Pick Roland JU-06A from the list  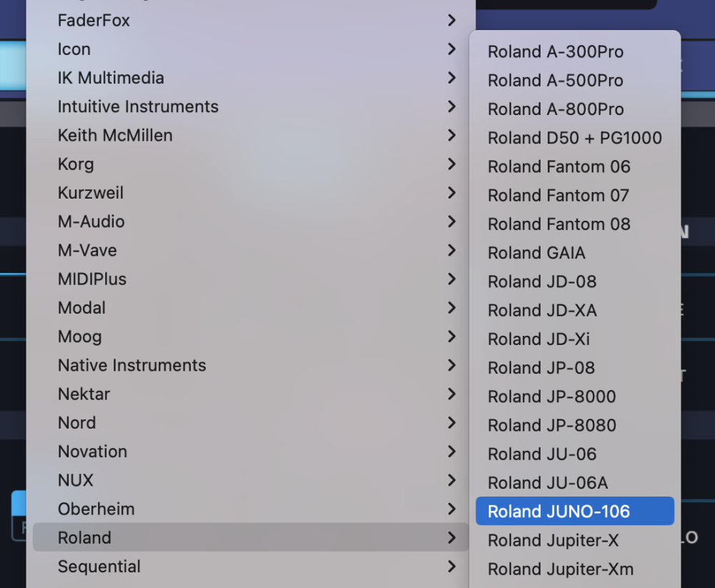click(x=548, y=483)
